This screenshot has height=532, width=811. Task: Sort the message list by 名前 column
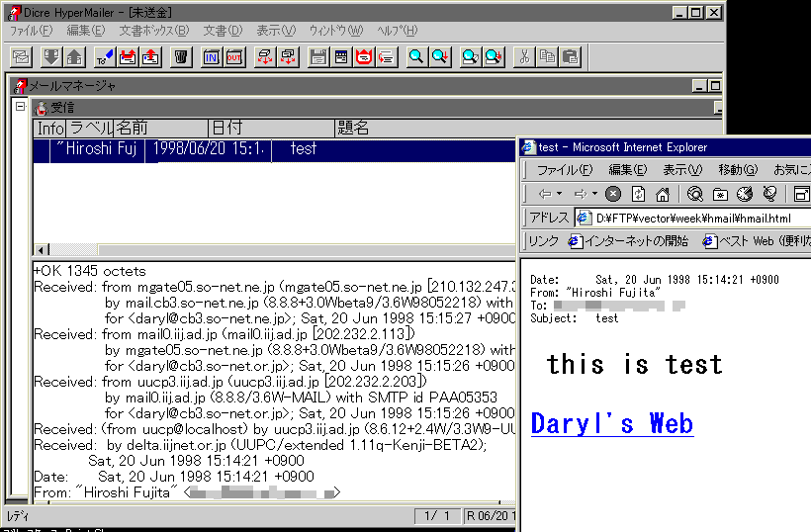click(x=161, y=128)
